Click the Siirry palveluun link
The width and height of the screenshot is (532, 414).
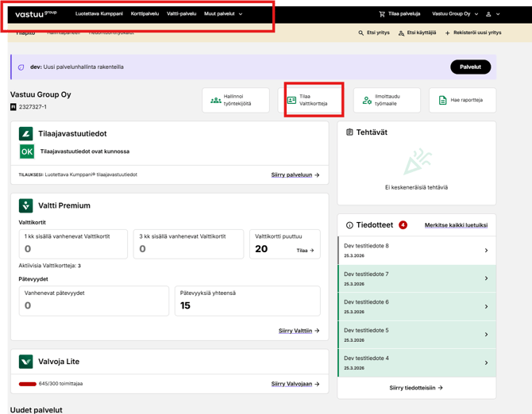(x=291, y=175)
